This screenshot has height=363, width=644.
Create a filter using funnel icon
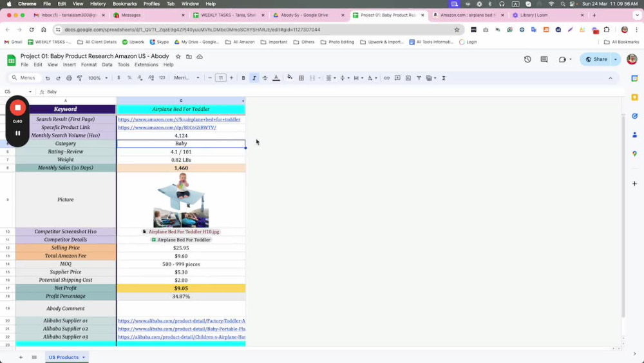pyautogui.click(x=419, y=78)
